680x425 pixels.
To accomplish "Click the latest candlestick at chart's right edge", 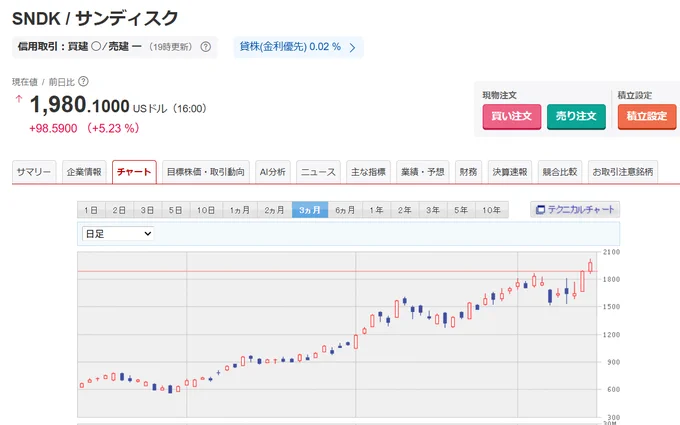I will tap(590, 266).
